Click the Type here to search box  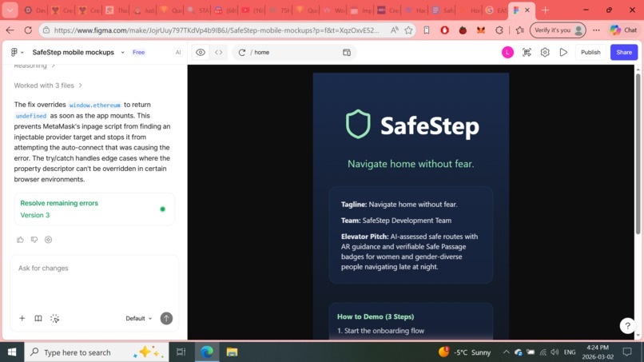[97, 352]
